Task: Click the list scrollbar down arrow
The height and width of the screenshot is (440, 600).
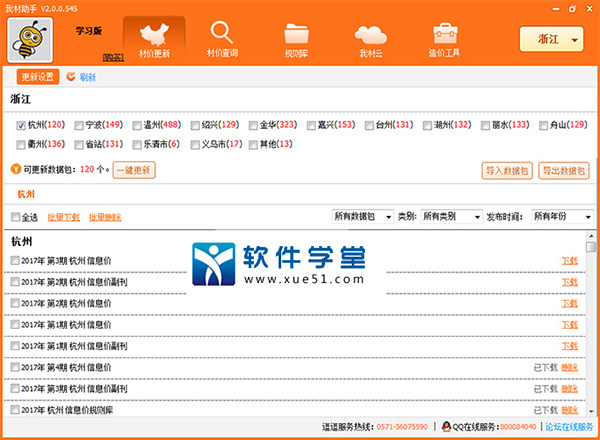Action: (591, 411)
